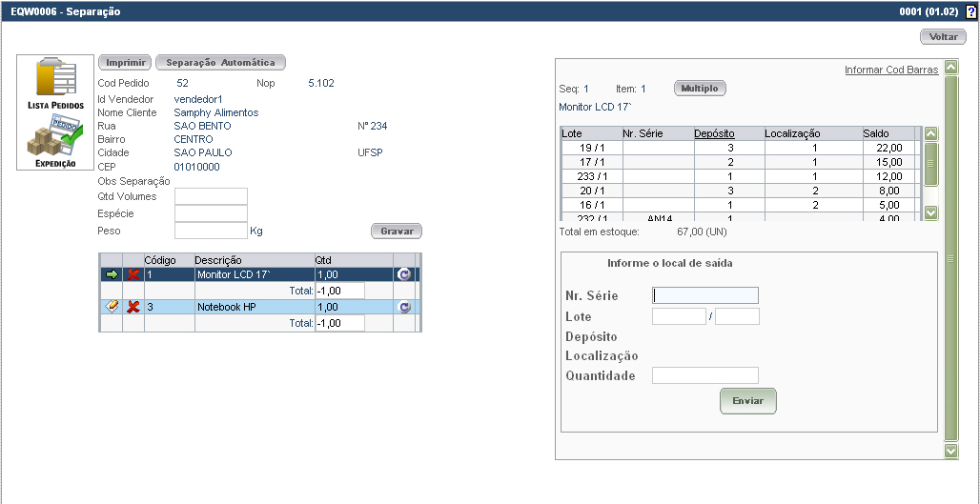Screen dimensions: 980x504
Task: Select the green arrow on Monitor LCD row
Action: click(x=112, y=275)
